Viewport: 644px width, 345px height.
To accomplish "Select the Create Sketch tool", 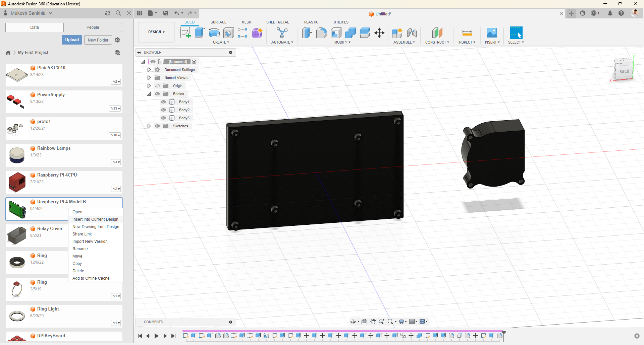I will (185, 33).
